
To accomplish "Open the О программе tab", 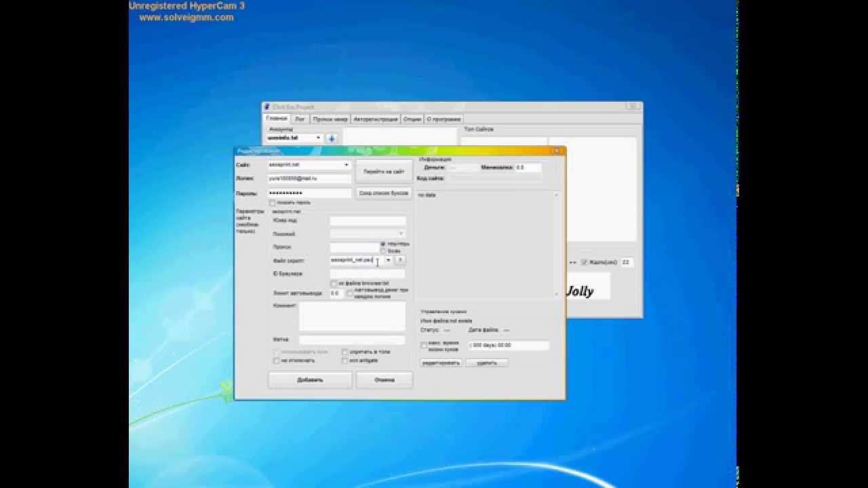I will pyautogui.click(x=443, y=119).
